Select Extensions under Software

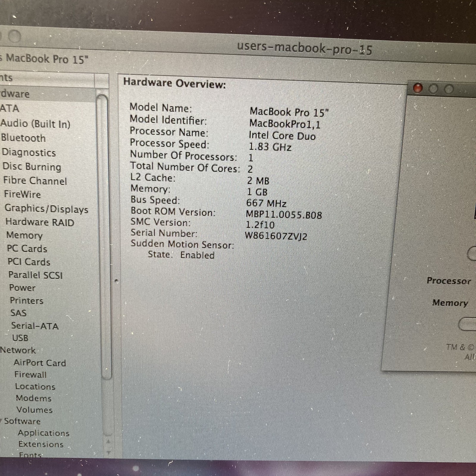[41, 444]
